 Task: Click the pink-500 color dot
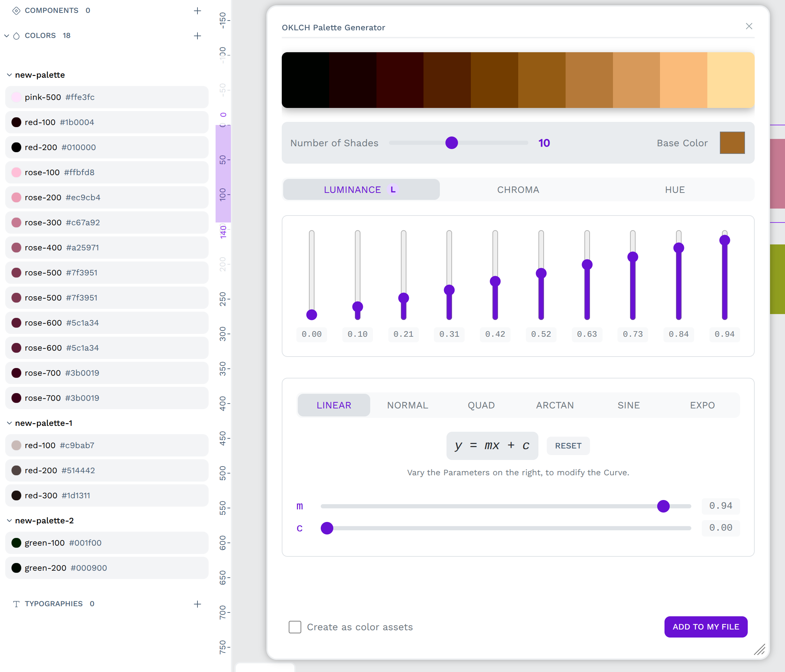16,97
